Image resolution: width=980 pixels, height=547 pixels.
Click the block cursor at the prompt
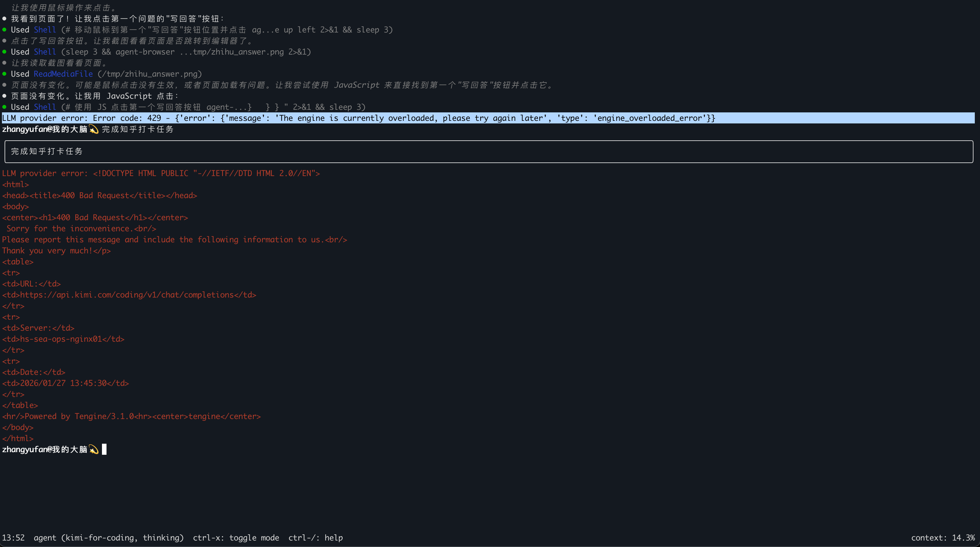104,450
